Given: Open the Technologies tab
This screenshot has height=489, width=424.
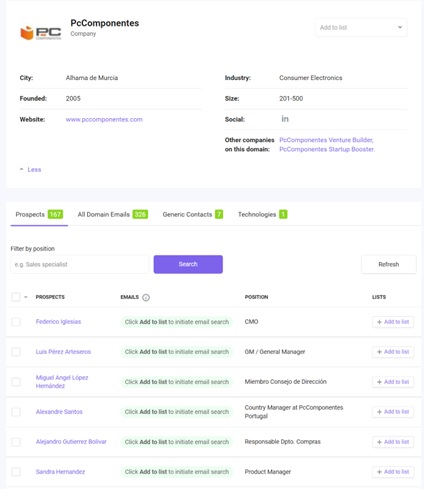Looking at the screenshot, I should click(x=263, y=214).
